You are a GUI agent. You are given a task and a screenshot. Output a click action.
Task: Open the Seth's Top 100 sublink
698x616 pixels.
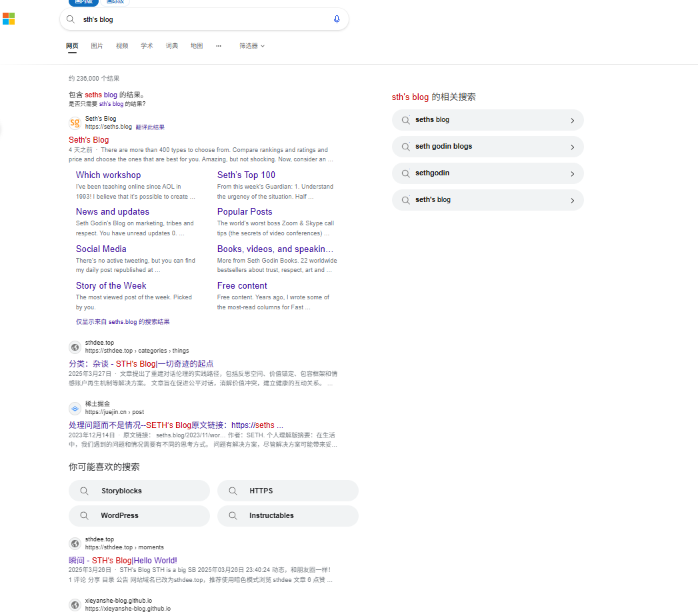pos(246,175)
